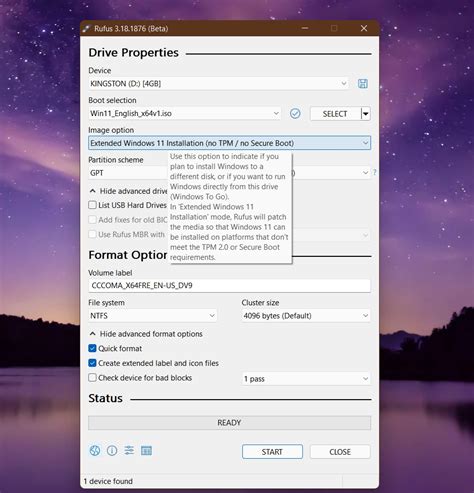The width and height of the screenshot is (474, 493).
Task: Uncheck the Quick format checkbox
Action: [92, 348]
